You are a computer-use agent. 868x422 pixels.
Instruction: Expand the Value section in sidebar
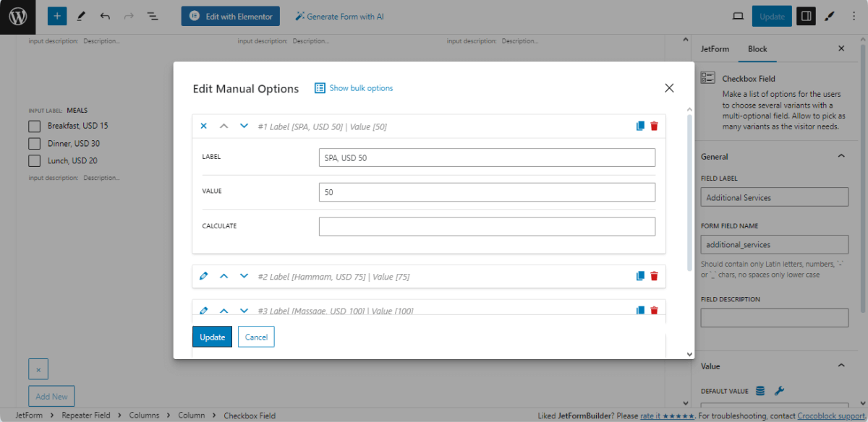point(841,366)
